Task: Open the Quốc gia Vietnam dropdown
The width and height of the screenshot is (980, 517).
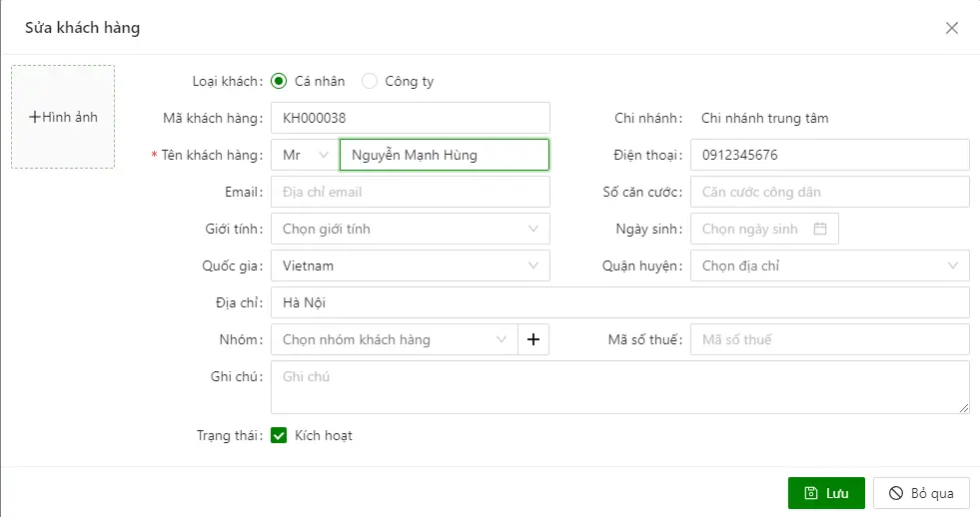Action: (x=410, y=265)
